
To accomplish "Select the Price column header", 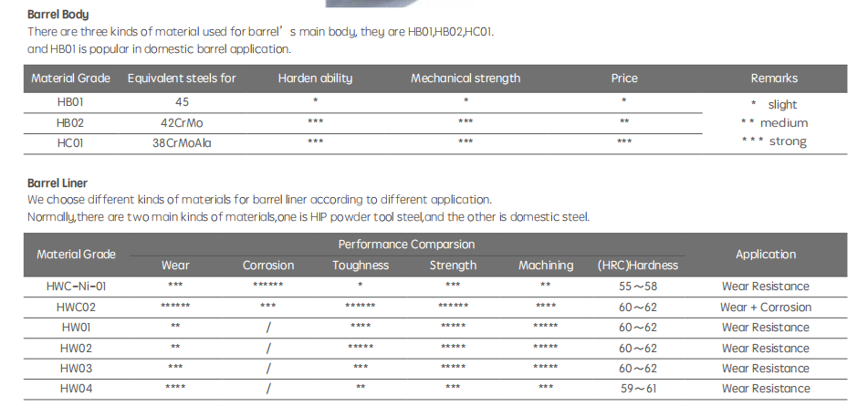I will tap(624, 78).
